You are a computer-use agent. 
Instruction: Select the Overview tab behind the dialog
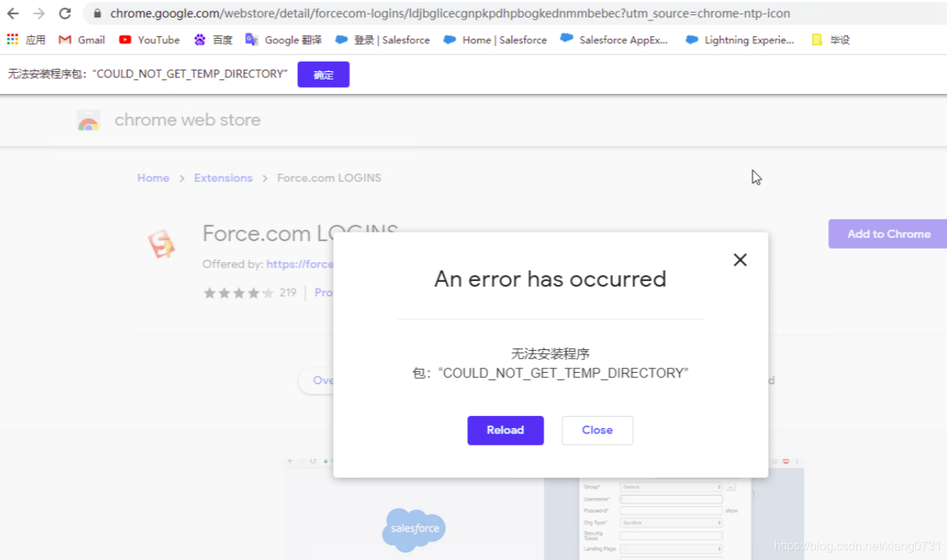pyautogui.click(x=316, y=380)
